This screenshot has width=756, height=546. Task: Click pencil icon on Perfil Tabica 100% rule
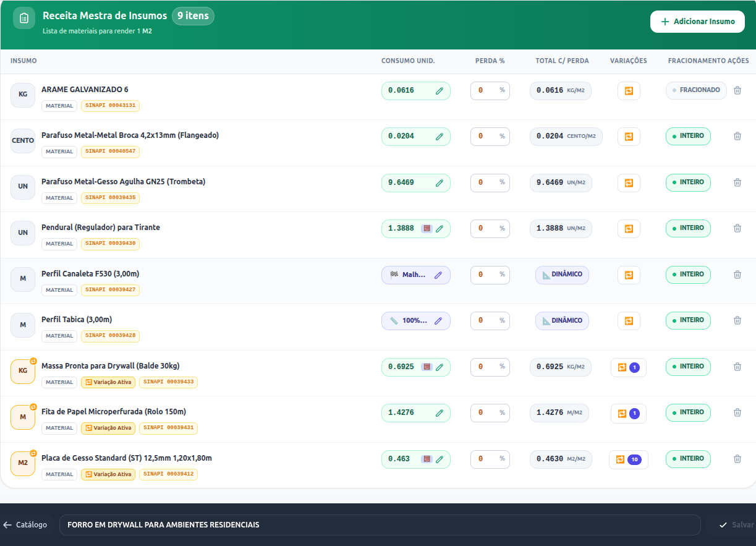pos(438,321)
